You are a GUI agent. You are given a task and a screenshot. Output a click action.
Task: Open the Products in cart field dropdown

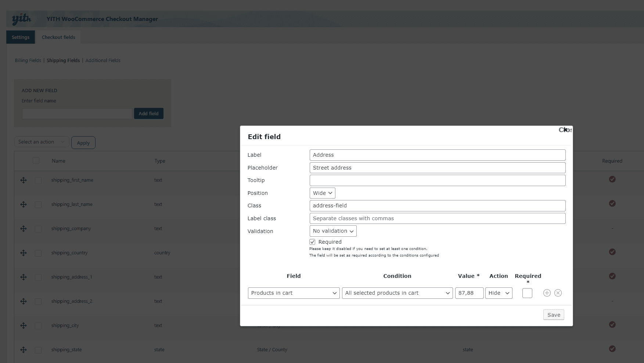[294, 293]
